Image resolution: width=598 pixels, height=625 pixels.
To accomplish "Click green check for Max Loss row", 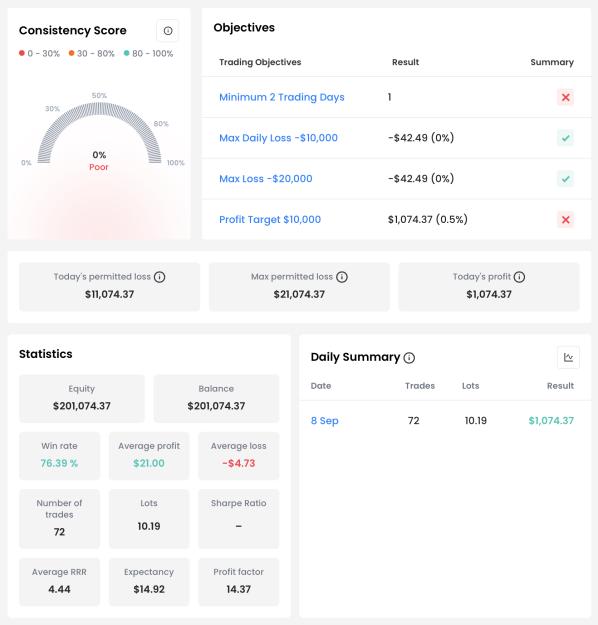I will tap(565, 179).
